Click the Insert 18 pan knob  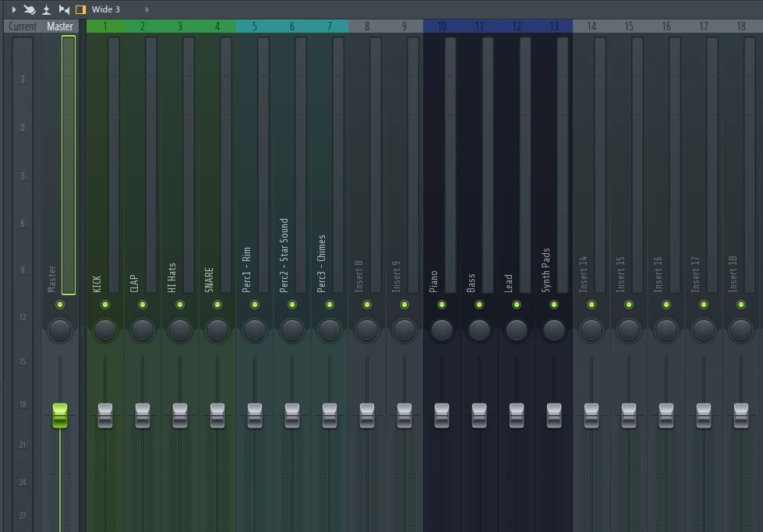(x=741, y=329)
